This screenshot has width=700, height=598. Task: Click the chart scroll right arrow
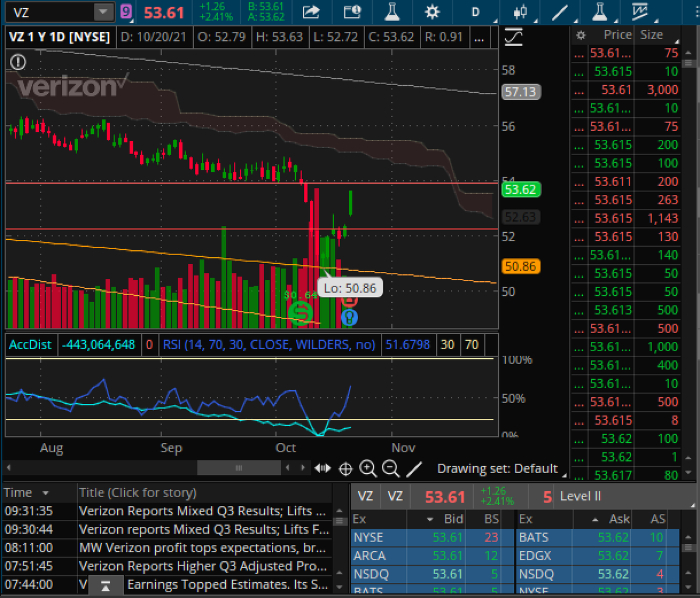coord(303,468)
